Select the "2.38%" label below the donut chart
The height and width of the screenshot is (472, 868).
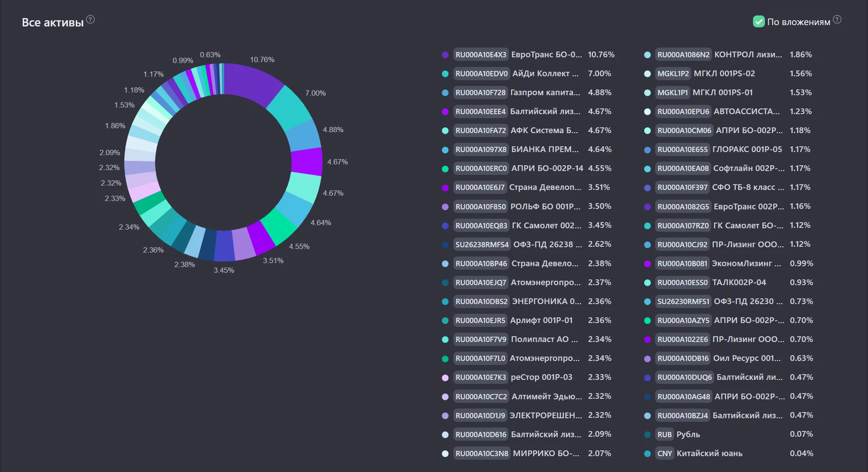pos(185,264)
